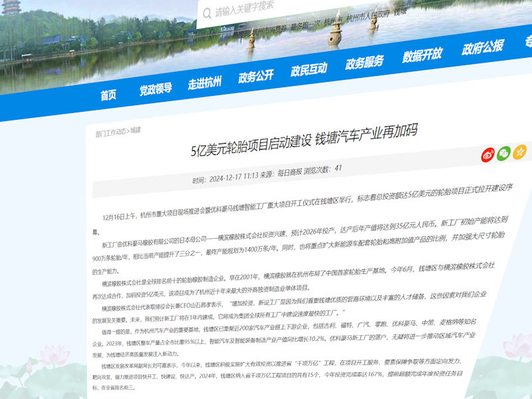The image size is (532, 399).
Task: Click the view count 浏览次数: 41
Action: coord(323,170)
